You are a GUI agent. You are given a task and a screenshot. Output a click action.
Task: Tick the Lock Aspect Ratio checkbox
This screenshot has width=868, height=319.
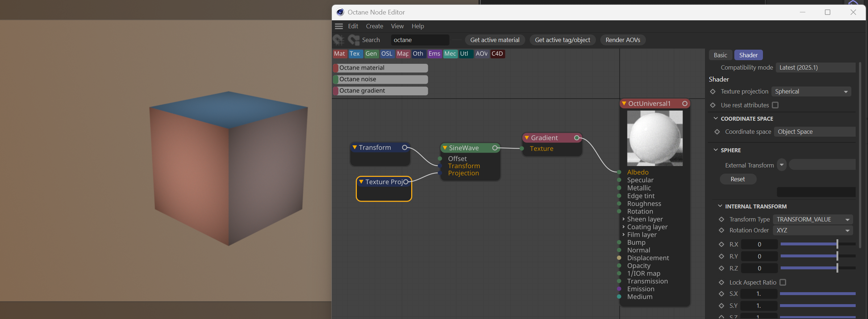pyautogui.click(x=783, y=282)
